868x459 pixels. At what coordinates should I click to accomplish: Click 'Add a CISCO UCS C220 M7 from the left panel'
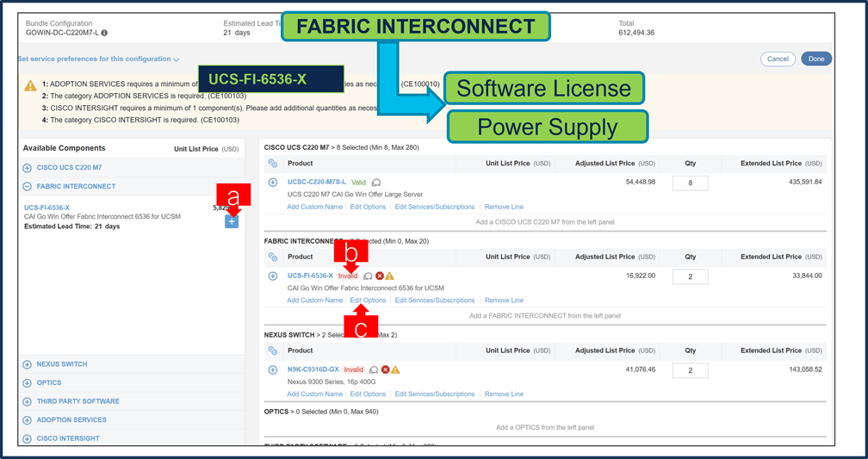(x=545, y=222)
